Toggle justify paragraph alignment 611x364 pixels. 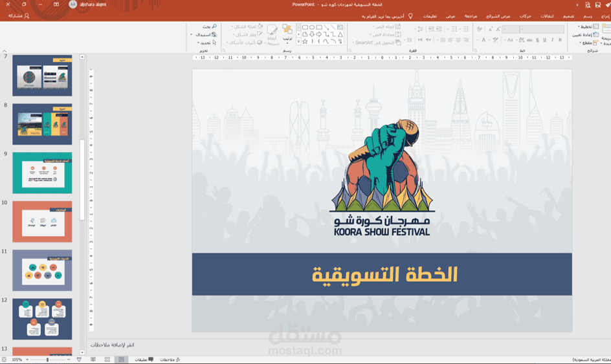[443, 39]
